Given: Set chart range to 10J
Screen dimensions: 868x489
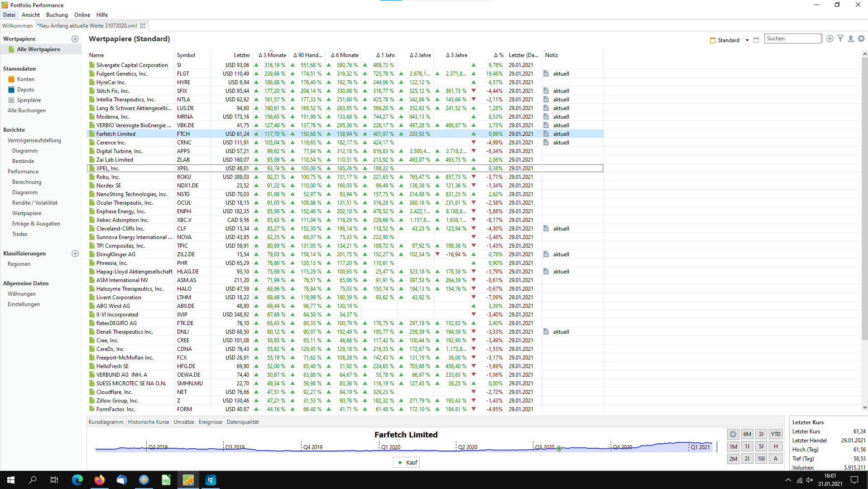Looking at the screenshot, I should pos(761,459).
